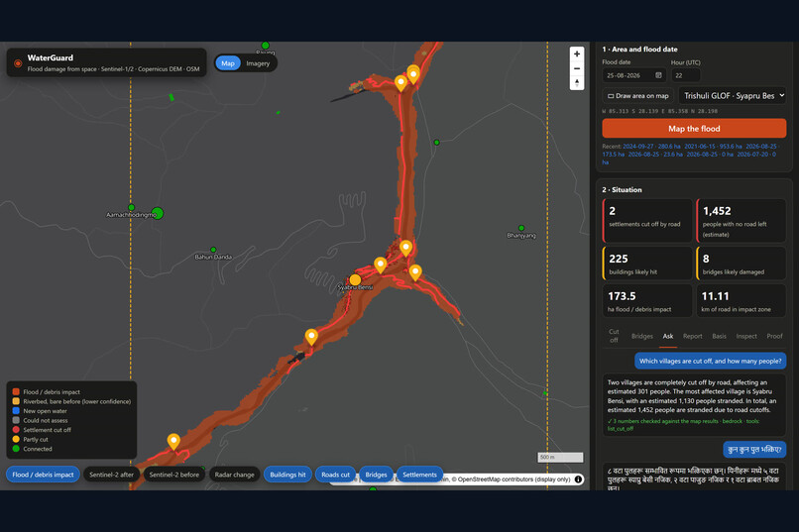Screen dimensions: 799x532
Task: Toggle the Settlements layer chip
Action: pos(420,475)
